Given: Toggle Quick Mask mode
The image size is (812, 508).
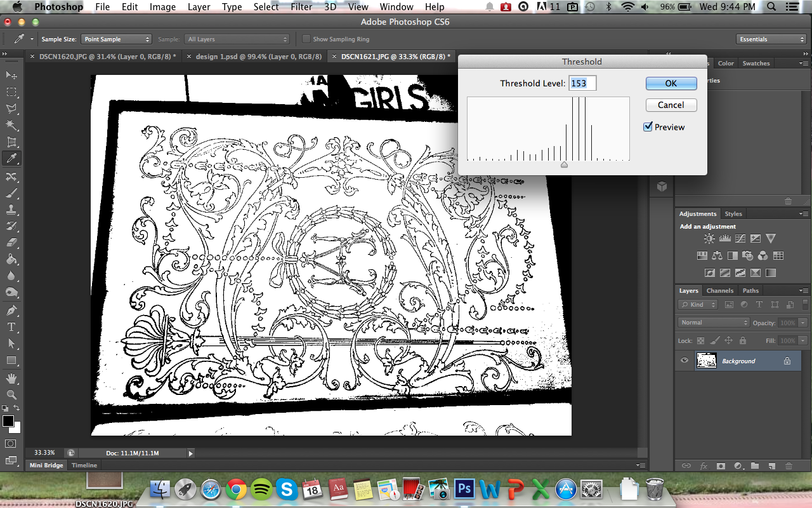Looking at the screenshot, I should [x=11, y=443].
